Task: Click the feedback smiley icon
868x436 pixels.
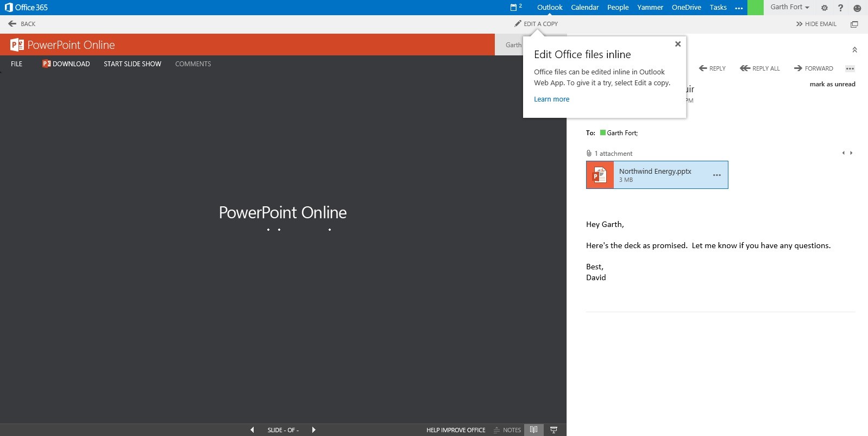Action: pos(857,8)
